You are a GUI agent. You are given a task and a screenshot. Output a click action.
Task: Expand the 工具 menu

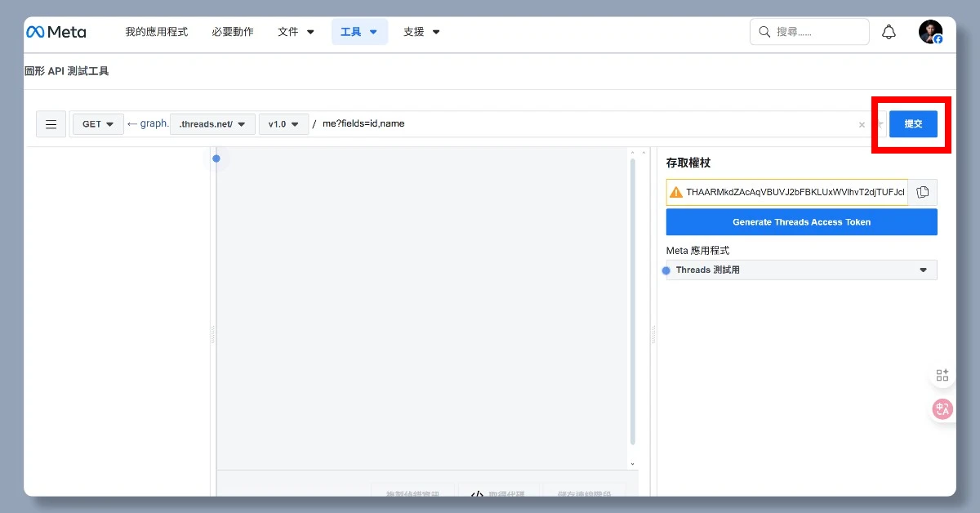pos(359,32)
